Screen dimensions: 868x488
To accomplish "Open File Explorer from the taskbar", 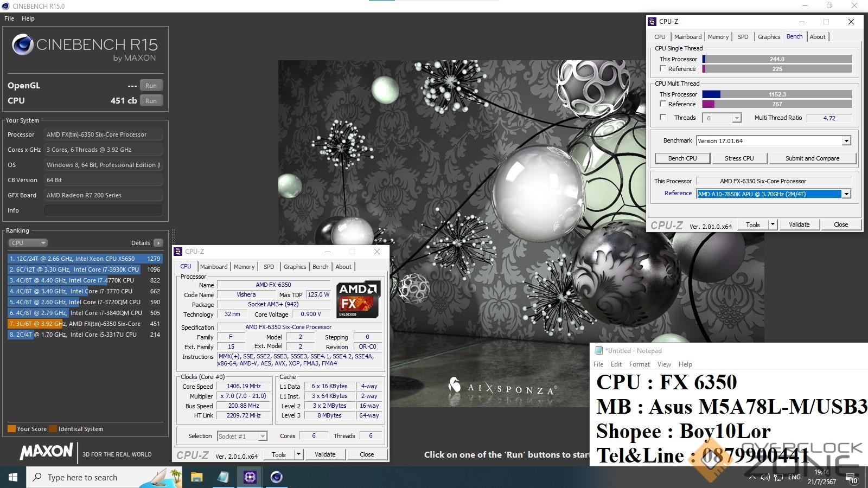I will pyautogui.click(x=196, y=477).
